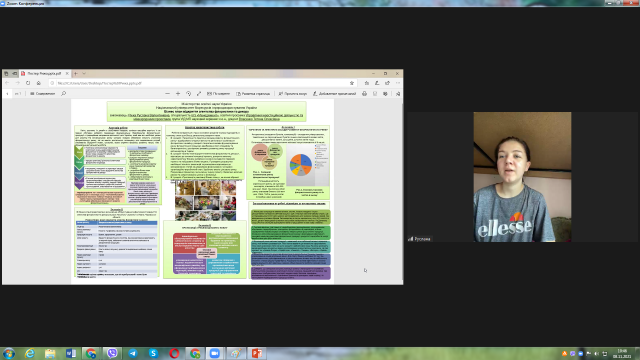Zoom in the PDF with plus icon
The image size is (640, 360).
178,93
